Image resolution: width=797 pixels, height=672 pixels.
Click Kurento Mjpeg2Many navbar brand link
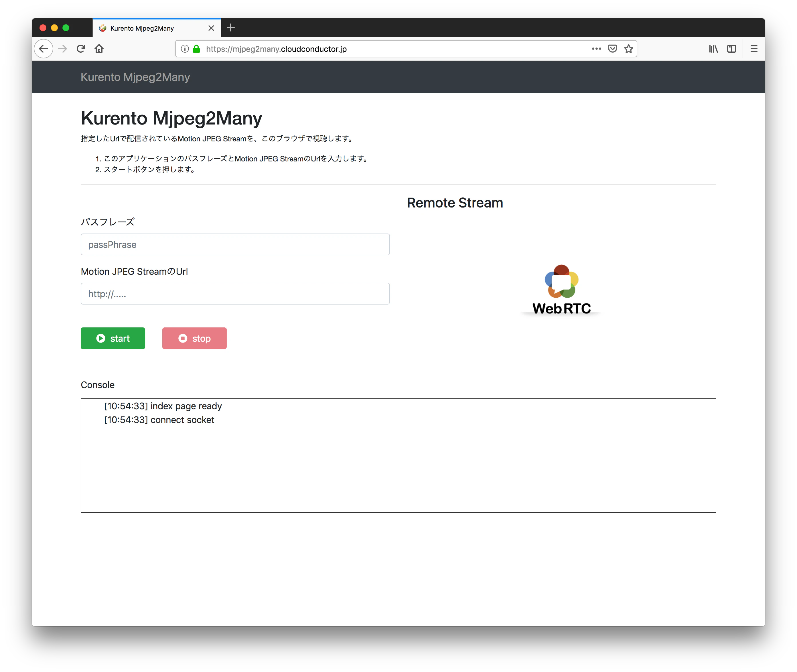(x=135, y=77)
